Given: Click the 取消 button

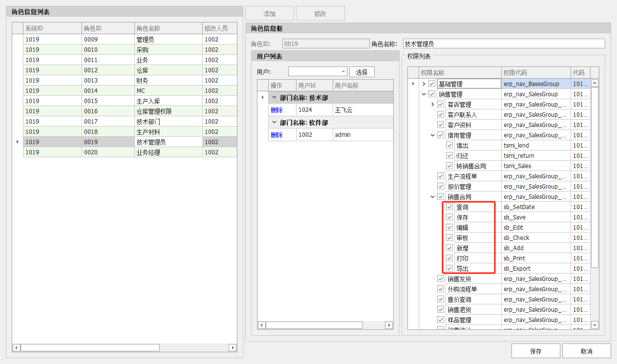Looking at the screenshot, I should 587,351.
